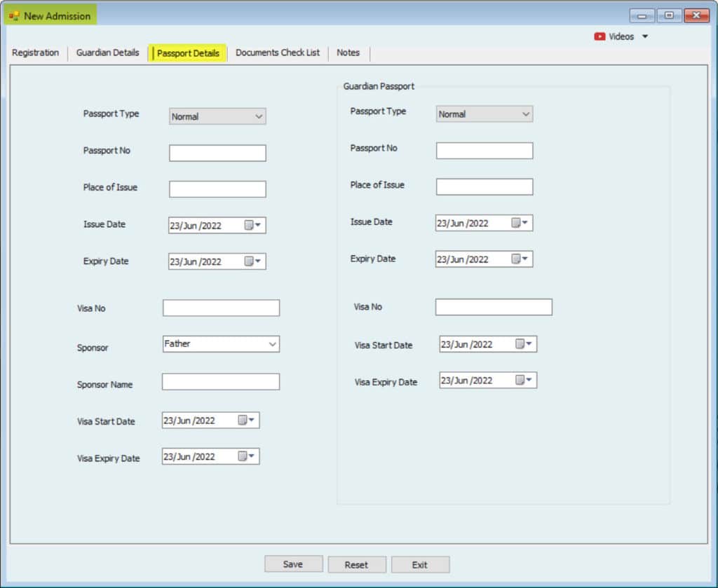Open Guardian Passport Expiry Date calendar picker

pos(520,259)
